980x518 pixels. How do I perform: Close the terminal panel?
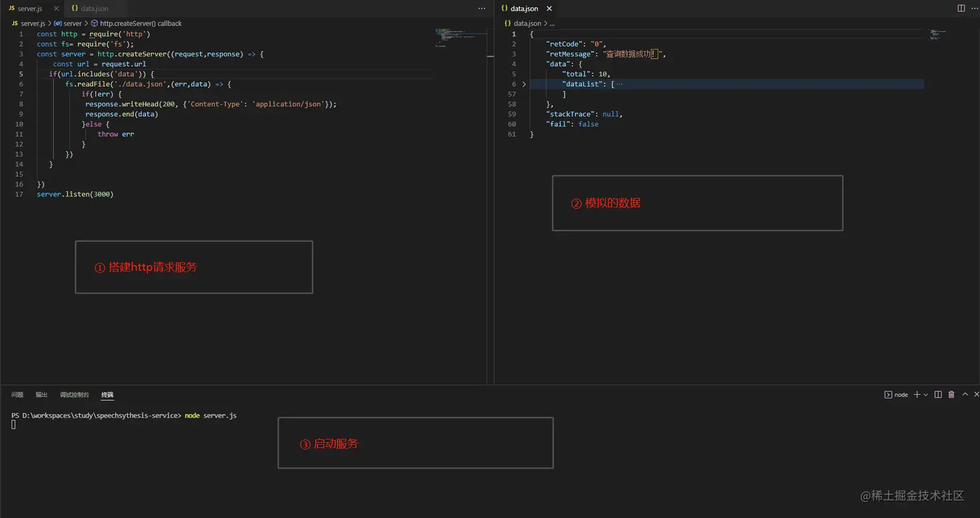click(x=976, y=395)
